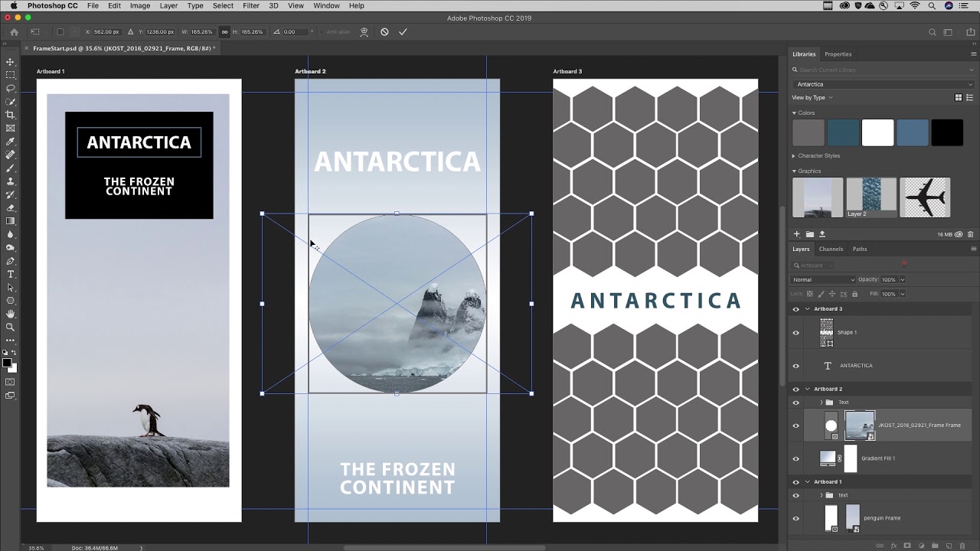This screenshot has width=980, height=551.
Task: Collapse the Artboard 1 group
Action: 807,482
